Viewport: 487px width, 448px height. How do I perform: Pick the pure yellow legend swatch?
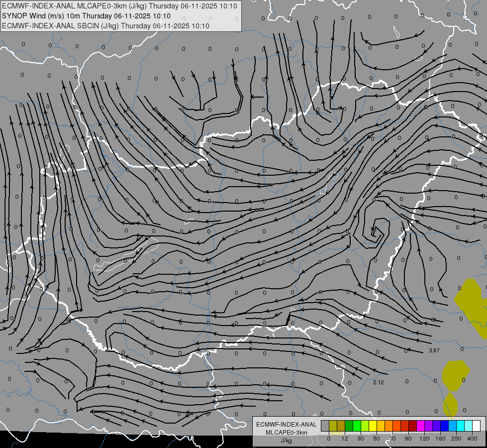(373, 426)
